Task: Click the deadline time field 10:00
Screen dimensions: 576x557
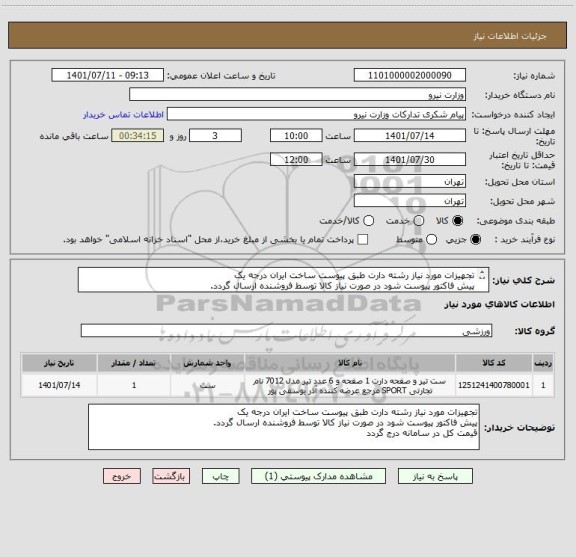Action: click(x=296, y=136)
